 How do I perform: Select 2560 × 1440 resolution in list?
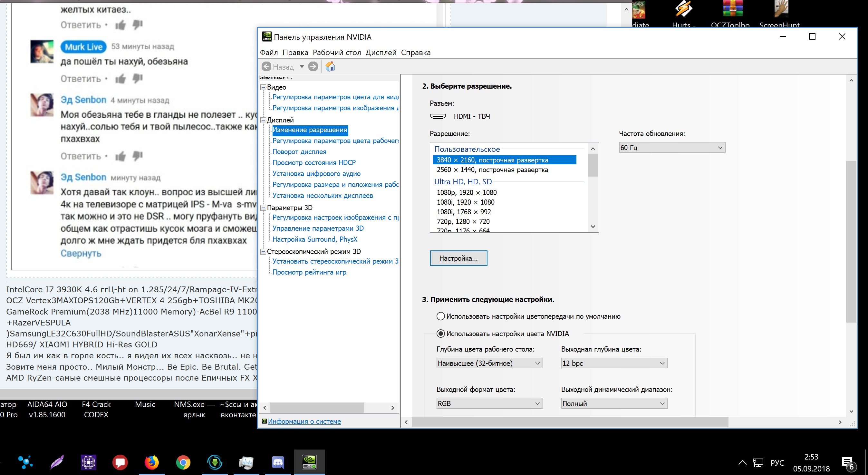pyautogui.click(x=492, y=170)
